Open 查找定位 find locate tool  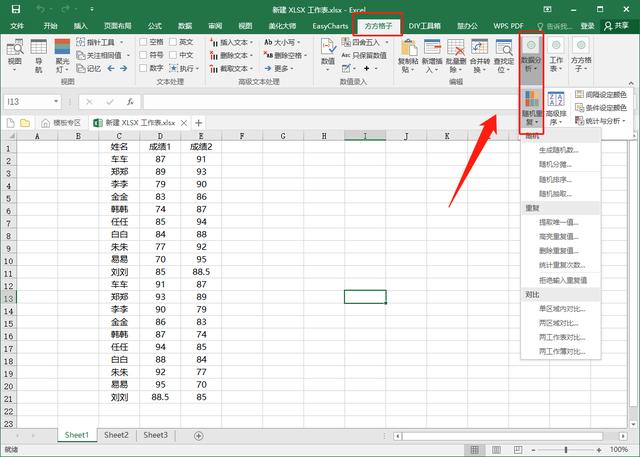pyautogui.click(x=504, y=56)
